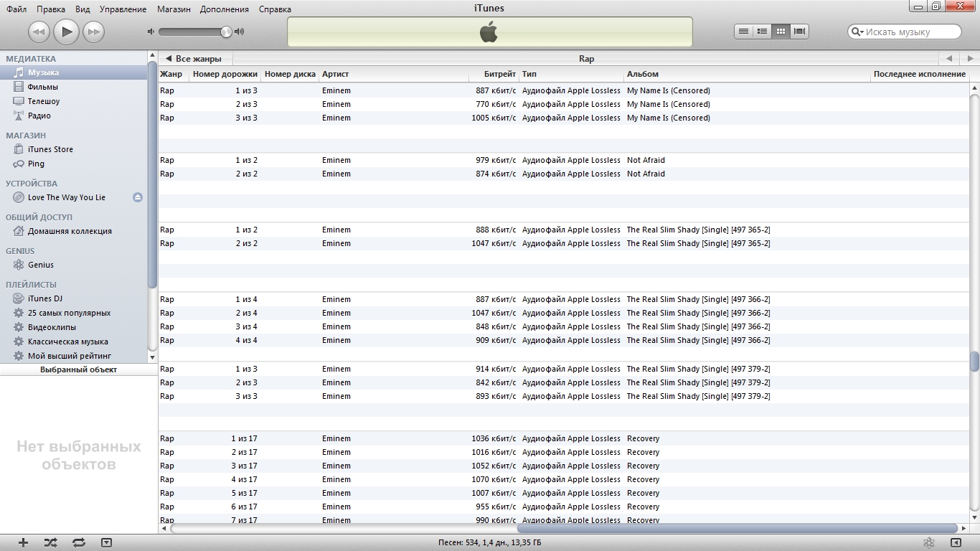Go back to Все жанры
Screen dimensions: 980x551
coord(194,59)
